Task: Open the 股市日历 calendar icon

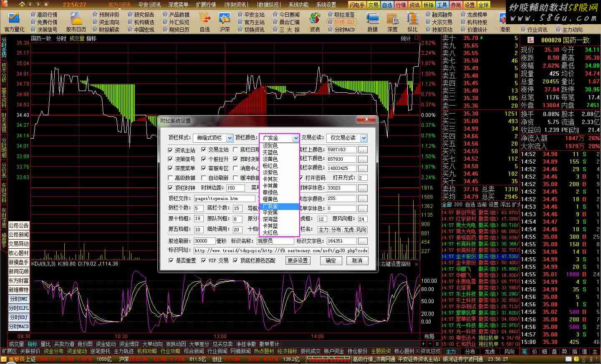Action: 76,22
